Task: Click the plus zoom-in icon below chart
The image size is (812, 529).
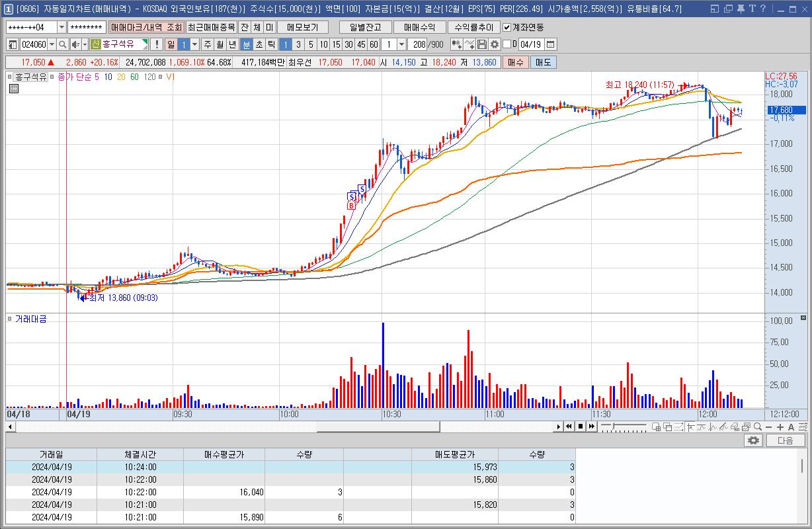Action: 780,427
